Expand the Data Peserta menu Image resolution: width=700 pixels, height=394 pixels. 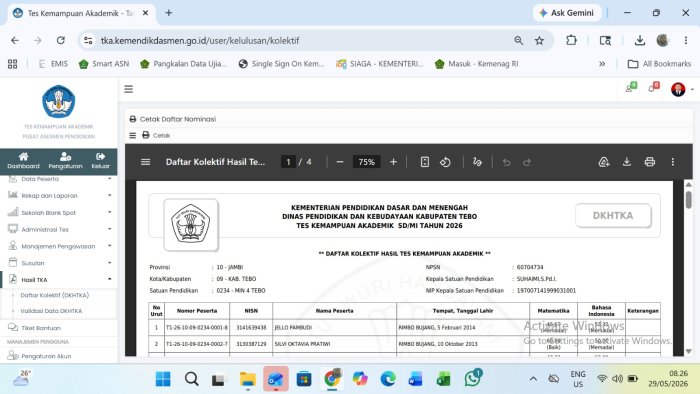coord(58,179)
